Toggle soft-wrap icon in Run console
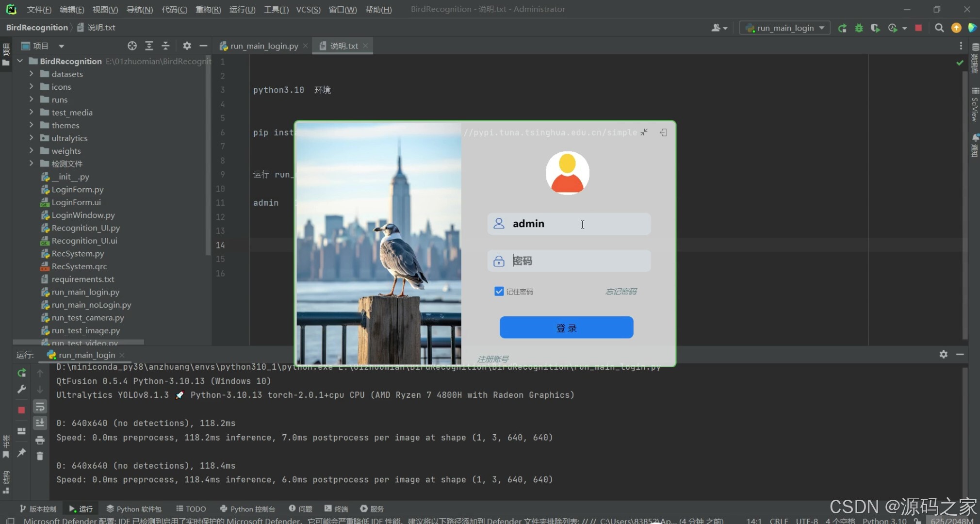Image resolution: width=980 pixels, height=524 pixels. click(x=40, y=407)
